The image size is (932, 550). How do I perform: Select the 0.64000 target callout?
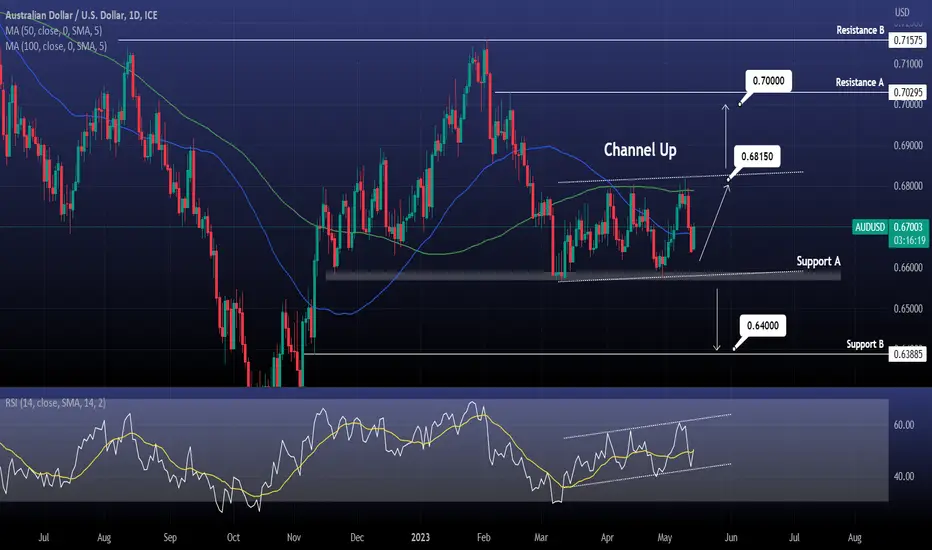pos(763,326)
